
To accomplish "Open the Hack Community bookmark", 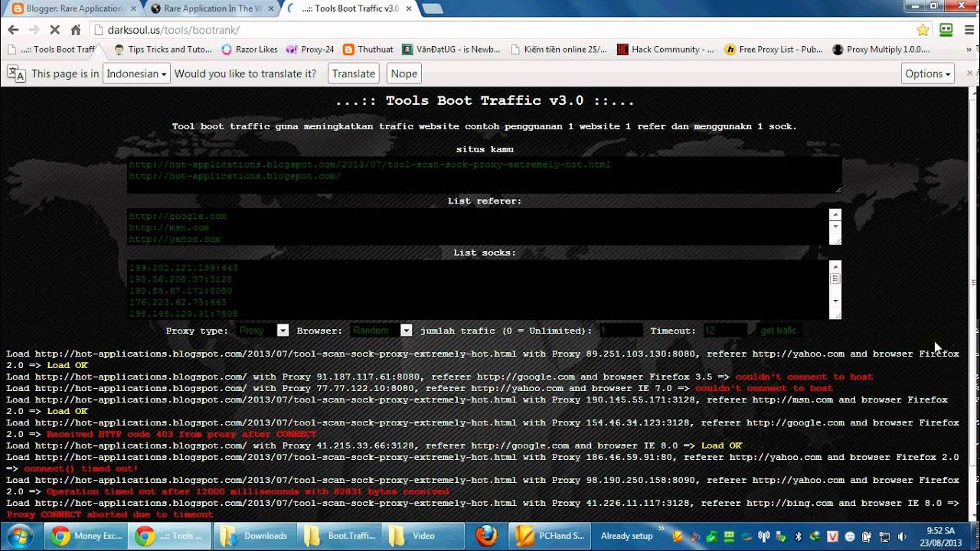I will click(665, 49).
